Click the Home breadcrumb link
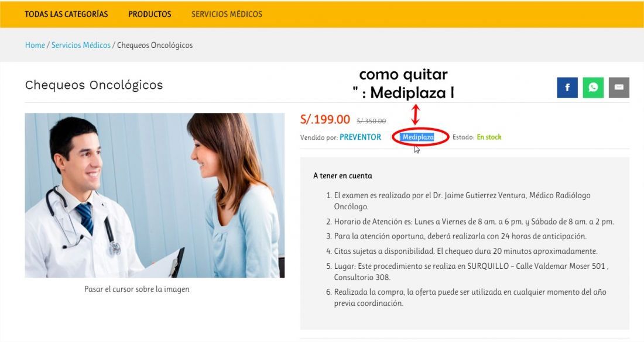 point(35,45)
